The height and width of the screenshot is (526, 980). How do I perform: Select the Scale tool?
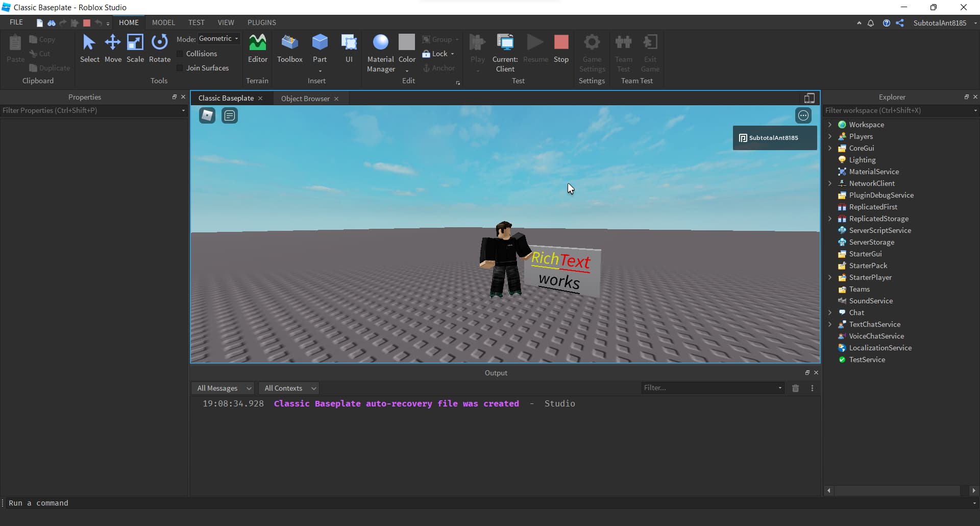(135, 49)
